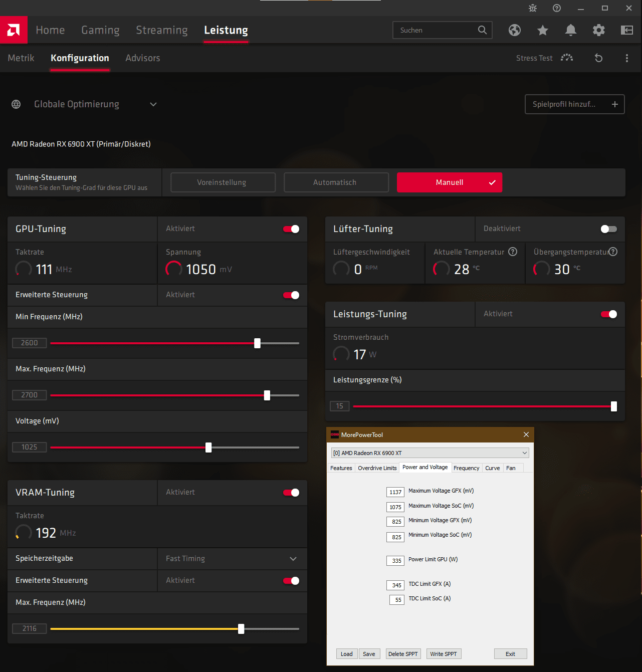Select the Konfiguration sub-tab
This screenshot has height=672, width=642.
[x=80, y=58]
